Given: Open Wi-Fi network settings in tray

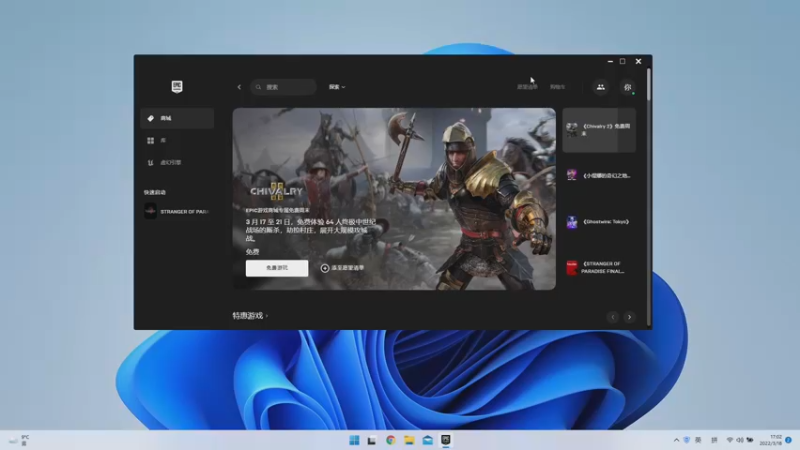Looking at the screenshot, I should click(730, 440).
